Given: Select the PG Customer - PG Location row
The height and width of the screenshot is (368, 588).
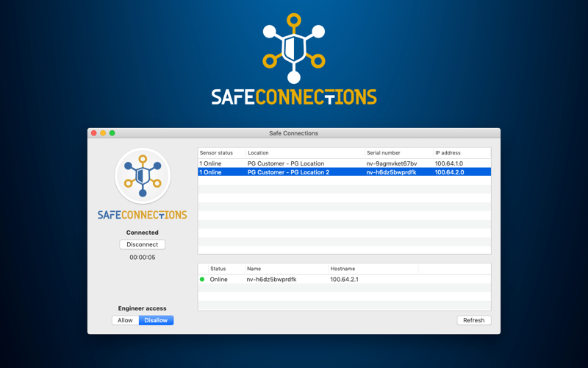Looking at the screenshot, I should (344, 163).
